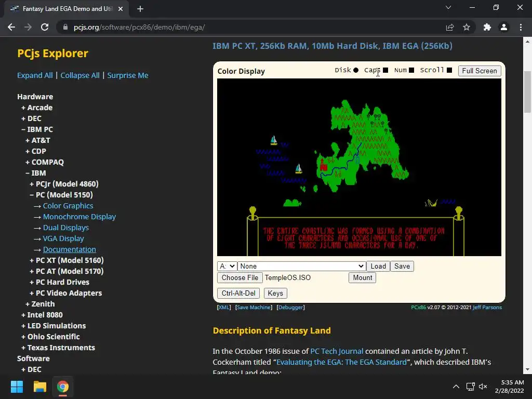This screenshot has height=399, width=532.
Task: Open a new browser tab
Action: [x=140, y=9]
